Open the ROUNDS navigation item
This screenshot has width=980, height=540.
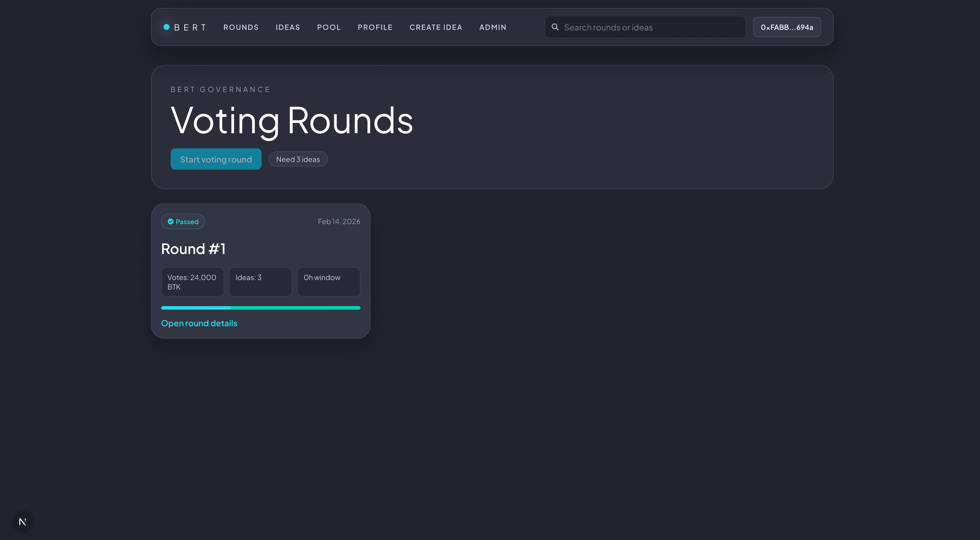click(241, 27)
